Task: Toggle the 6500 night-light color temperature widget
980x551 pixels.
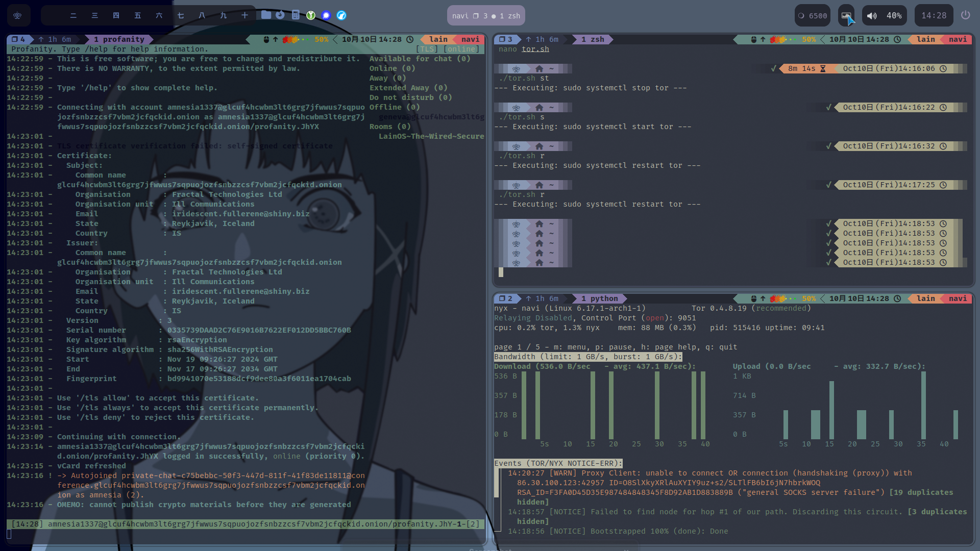Action: point(813,16)
